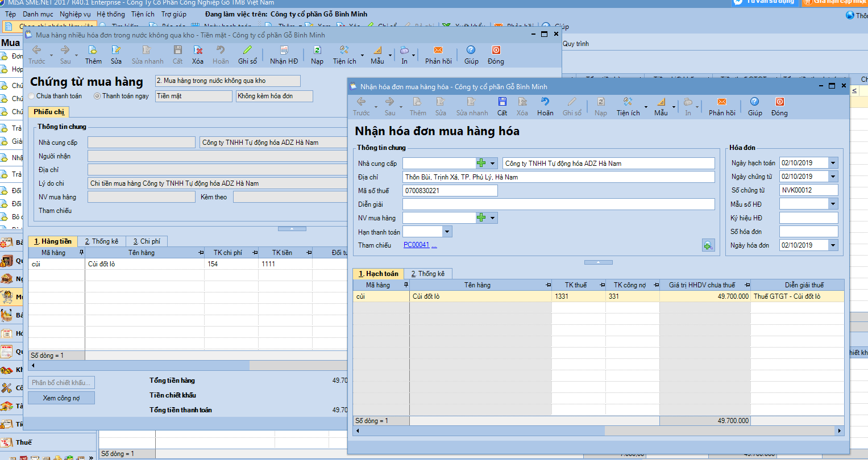Open Tiện ích tools in invoice dialog

(x=628, y=106)
